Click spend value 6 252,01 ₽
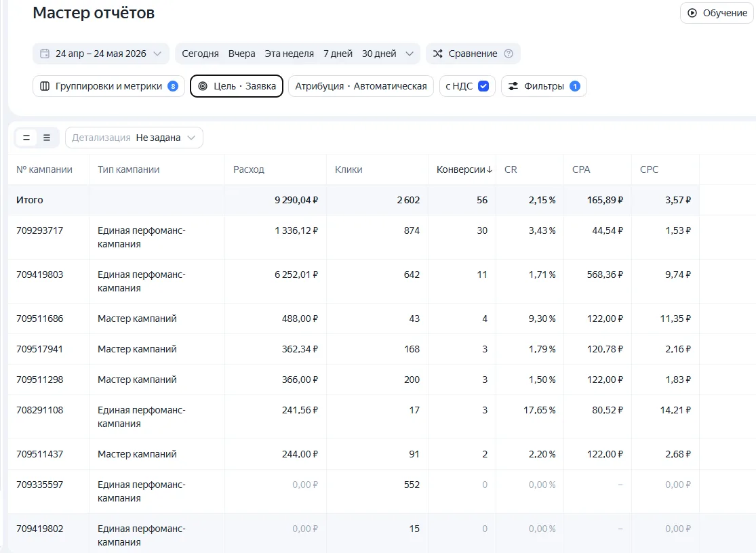This screenshot has width=756, height=553. coord(296,274)
